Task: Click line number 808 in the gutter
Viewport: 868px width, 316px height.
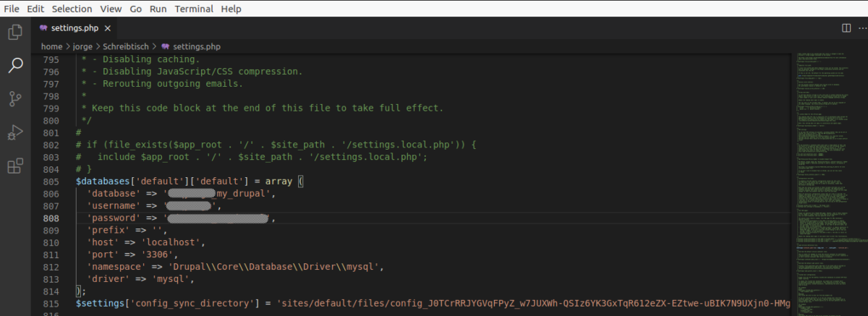Action: coord(51,218)
